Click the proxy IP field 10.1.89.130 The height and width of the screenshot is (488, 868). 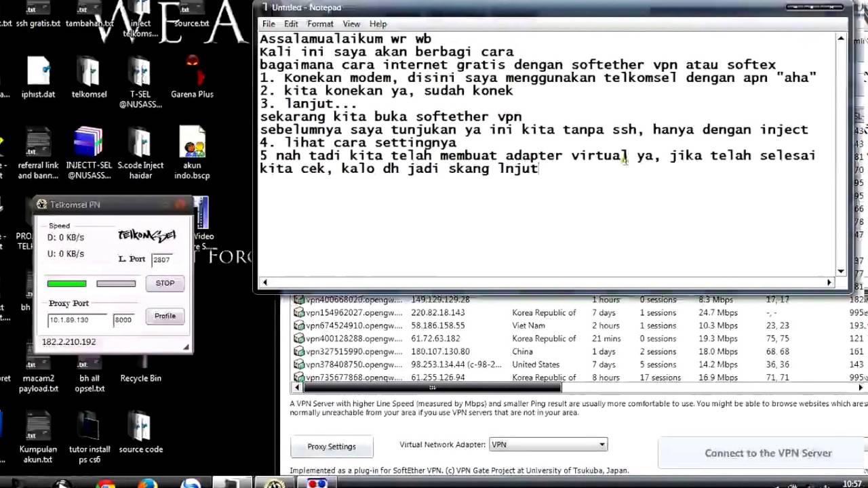coord(77,319)
